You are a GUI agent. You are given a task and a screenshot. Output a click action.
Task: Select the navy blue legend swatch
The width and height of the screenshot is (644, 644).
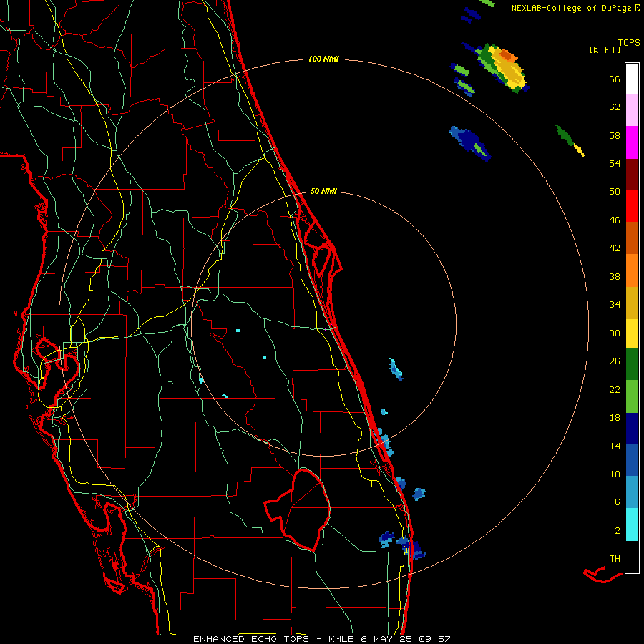coord(632,429)
